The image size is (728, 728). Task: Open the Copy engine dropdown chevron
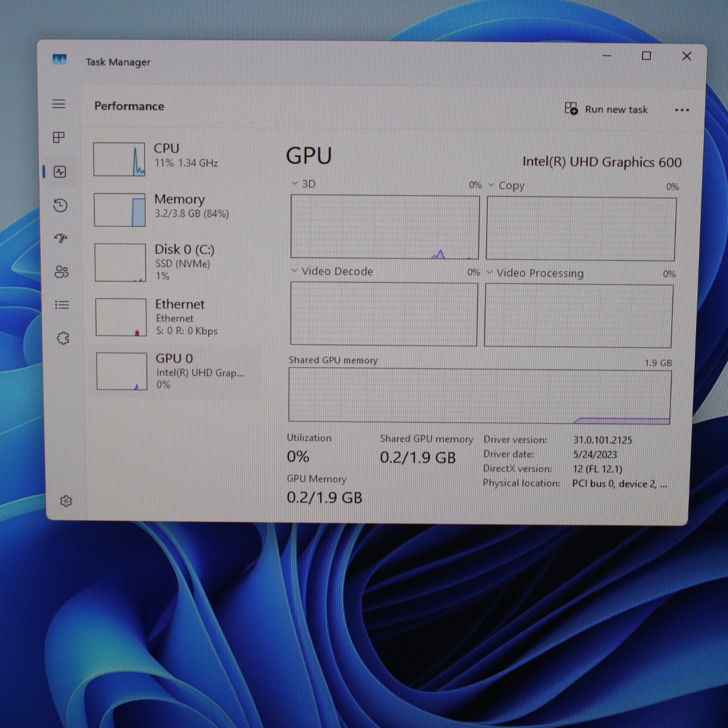coord(491,185)
